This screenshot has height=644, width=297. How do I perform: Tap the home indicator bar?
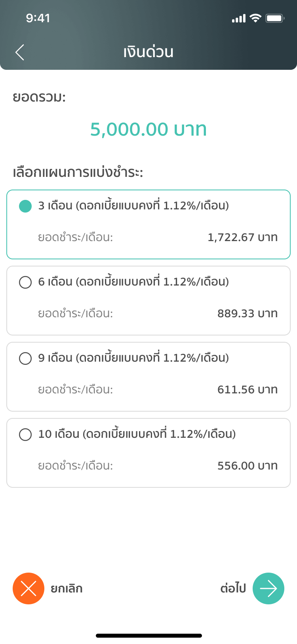(148, 636)
